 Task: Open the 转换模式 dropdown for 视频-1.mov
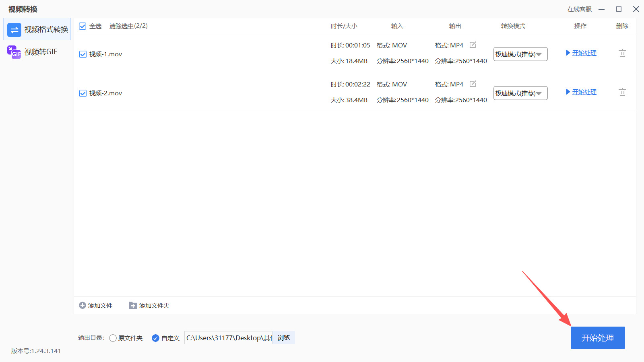[520, 54]
